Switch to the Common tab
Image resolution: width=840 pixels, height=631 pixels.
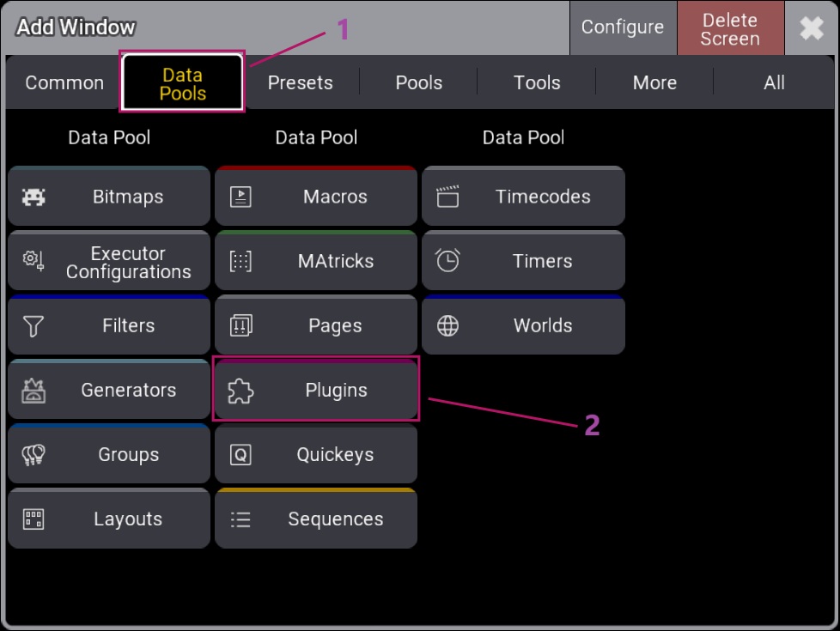coord(64,82)
